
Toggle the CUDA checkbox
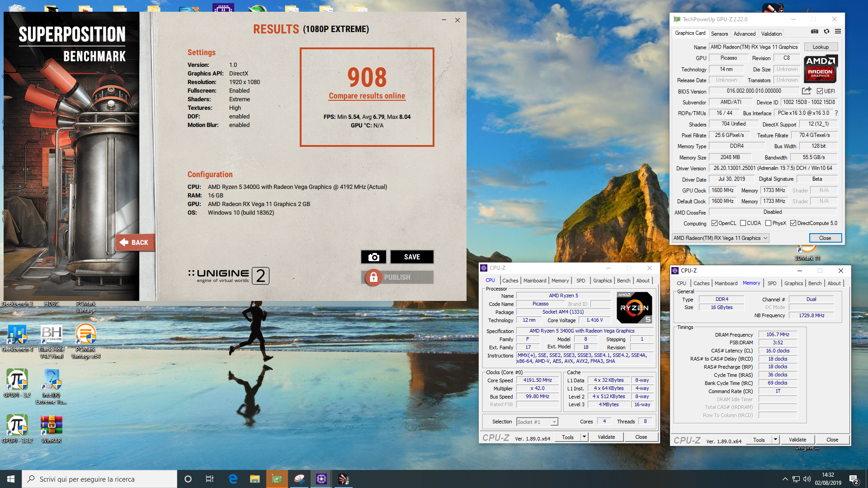point(743,223)
